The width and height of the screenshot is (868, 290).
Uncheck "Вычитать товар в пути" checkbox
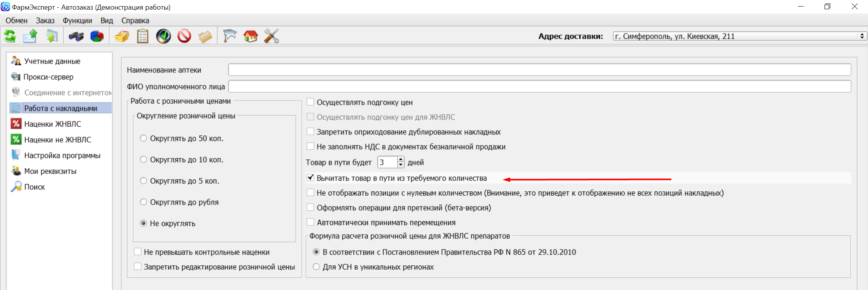tap(310, 178)
